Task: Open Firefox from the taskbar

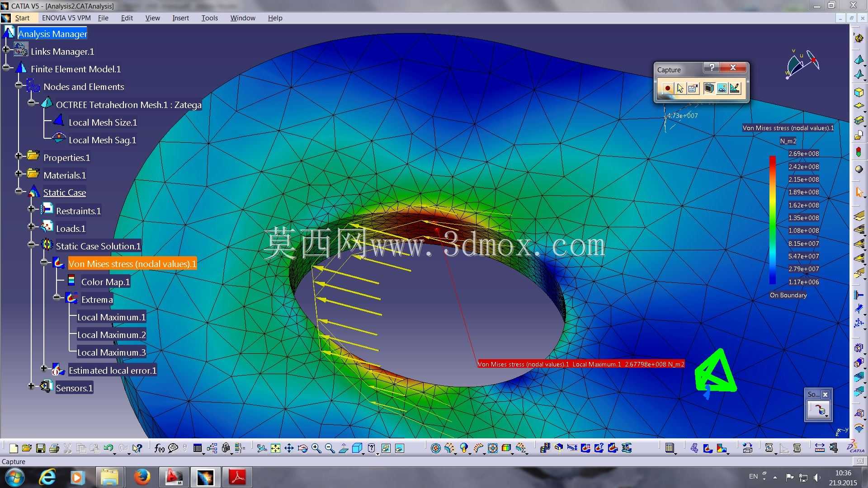Action: pos(142,477)
